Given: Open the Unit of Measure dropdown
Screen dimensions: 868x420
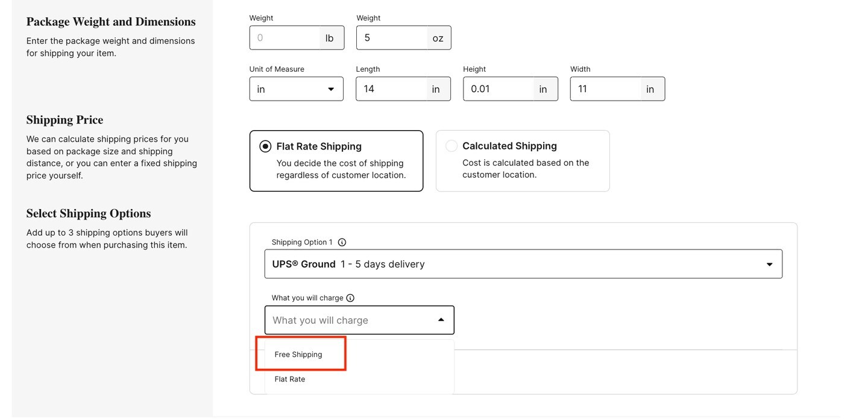Looking at the screenshot, I should click(296, 89).
